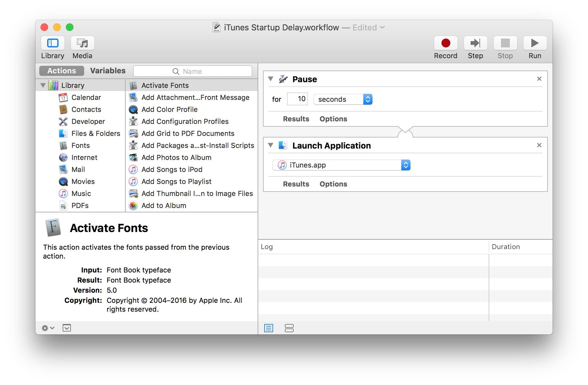Viewport: 588px width, 385px height.
Task: Show the log view icon
Action: (268, 328)
